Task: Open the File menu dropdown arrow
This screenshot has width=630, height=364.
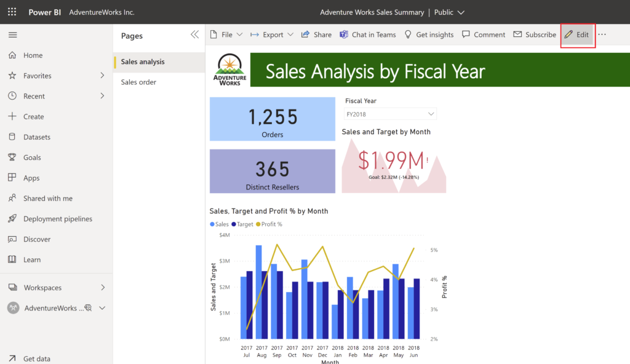Action: (x=239, y=34)
